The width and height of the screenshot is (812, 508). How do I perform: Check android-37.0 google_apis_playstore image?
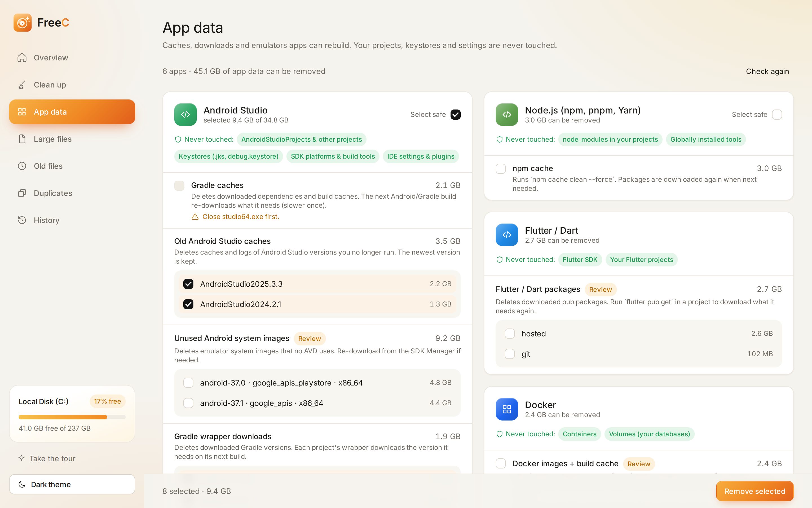tap(188, 383)
